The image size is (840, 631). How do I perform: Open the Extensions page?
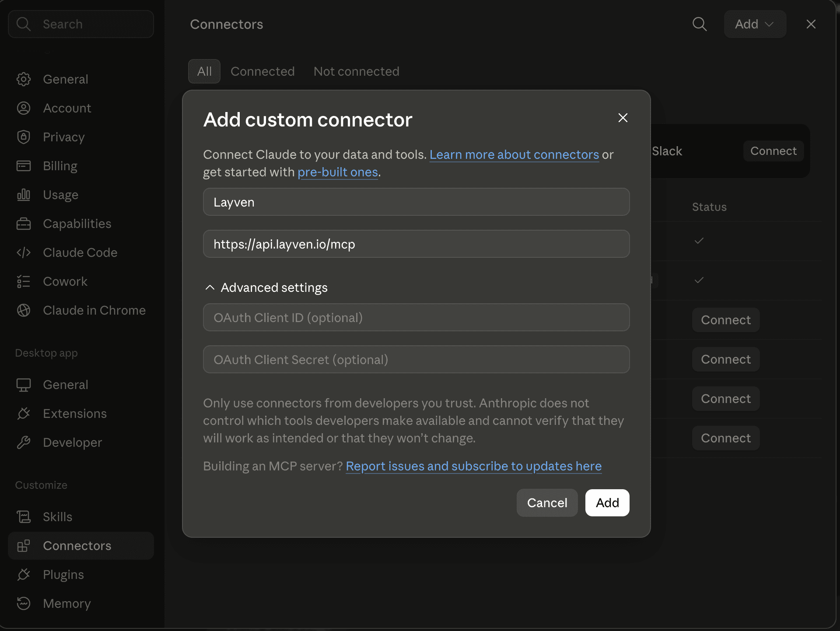point(81,414)
